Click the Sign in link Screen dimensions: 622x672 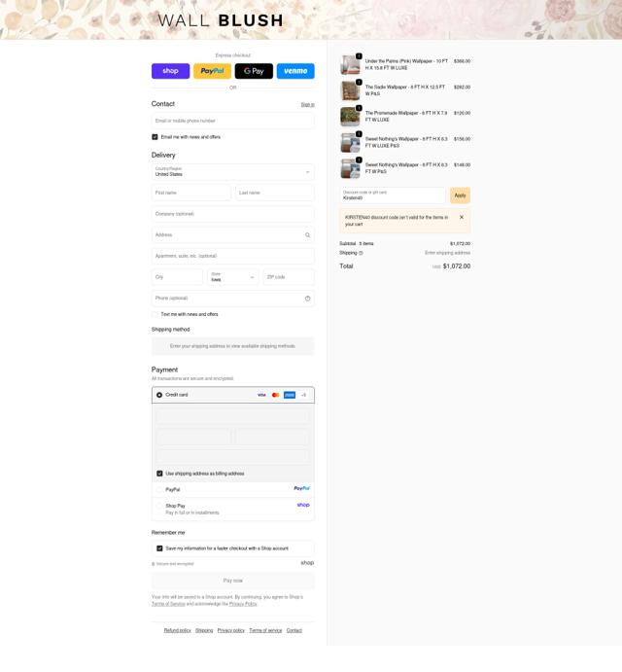tap(307, 105)
